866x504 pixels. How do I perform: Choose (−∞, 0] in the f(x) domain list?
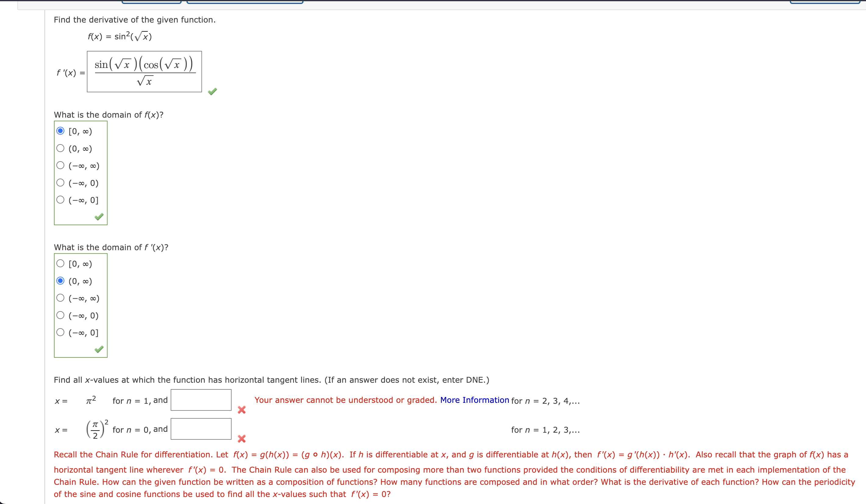[x=60, y=200]
